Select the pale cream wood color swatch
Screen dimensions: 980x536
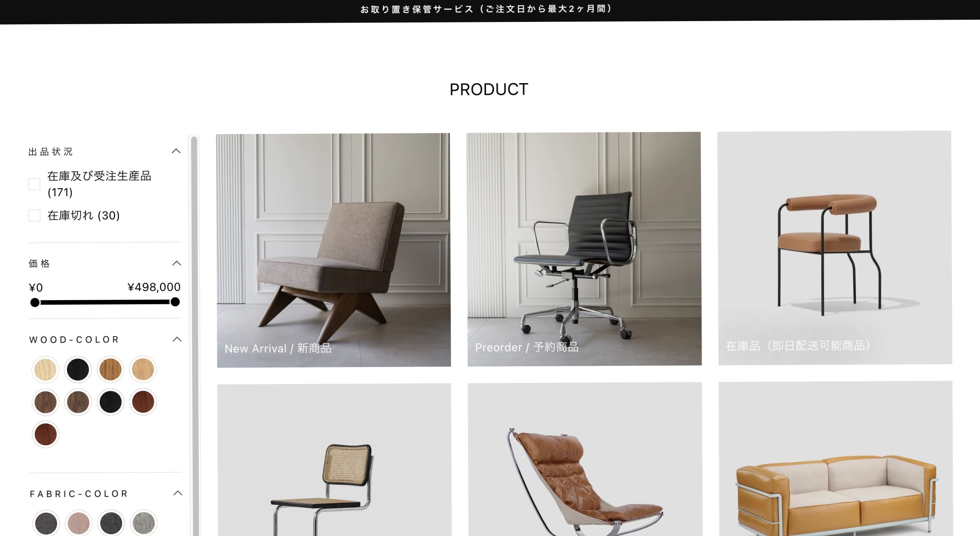coord(45,369)
